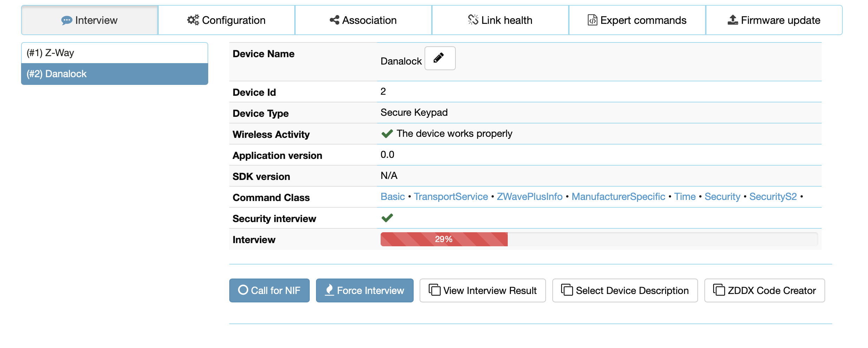This screenshot has height=348, width=868.
Task: Click the 29% interview progress bar
Action: pyautogui.click(x=444, y=239)
